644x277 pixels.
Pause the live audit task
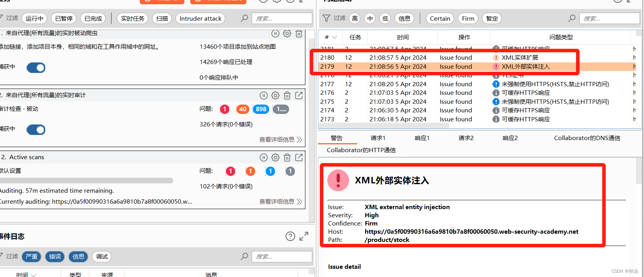tap(264, 96)
